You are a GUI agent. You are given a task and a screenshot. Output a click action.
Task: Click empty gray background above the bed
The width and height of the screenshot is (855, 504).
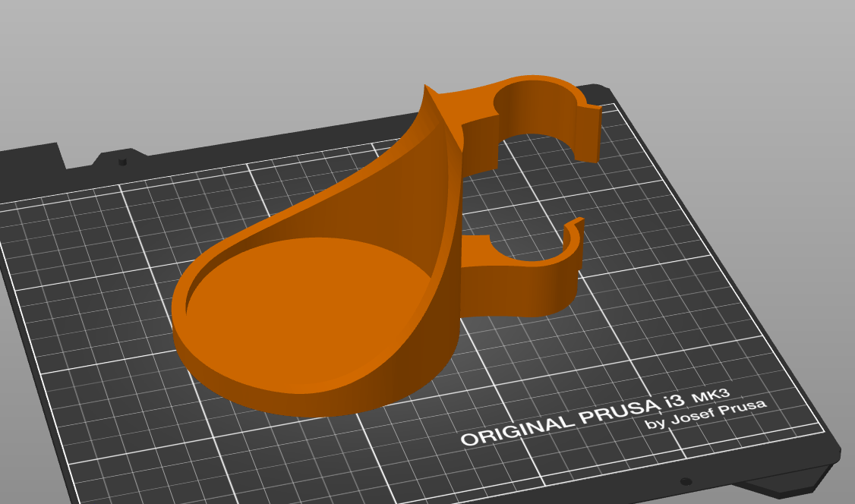point(228,61)
